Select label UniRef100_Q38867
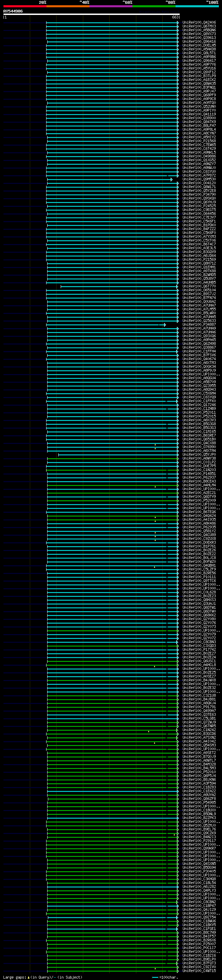 tap(199, 347)
